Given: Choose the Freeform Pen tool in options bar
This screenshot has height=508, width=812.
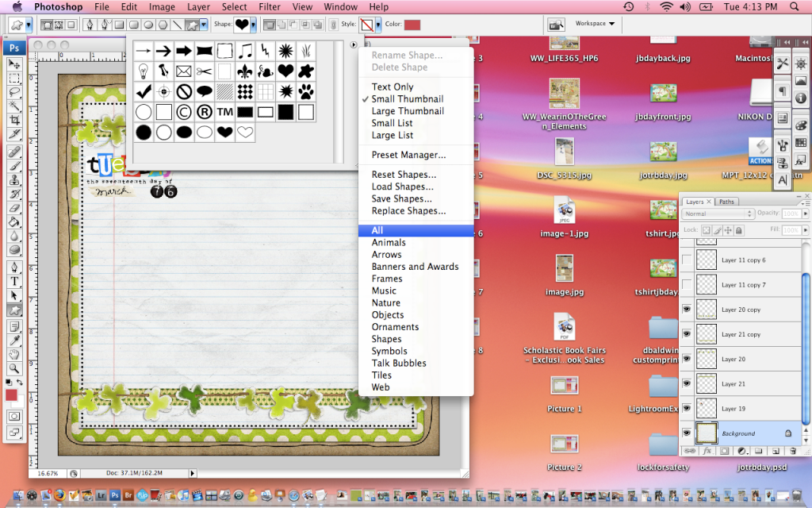Looking at the screenshot, I should (x=105, y=25).
